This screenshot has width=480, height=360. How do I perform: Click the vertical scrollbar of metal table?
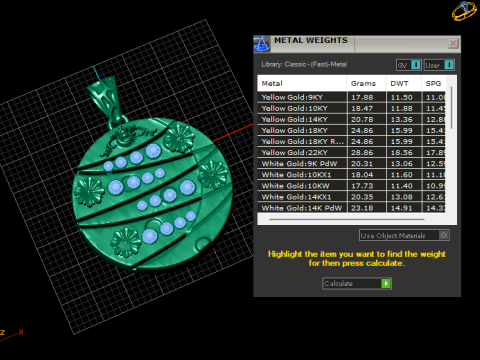coord(452,108)
